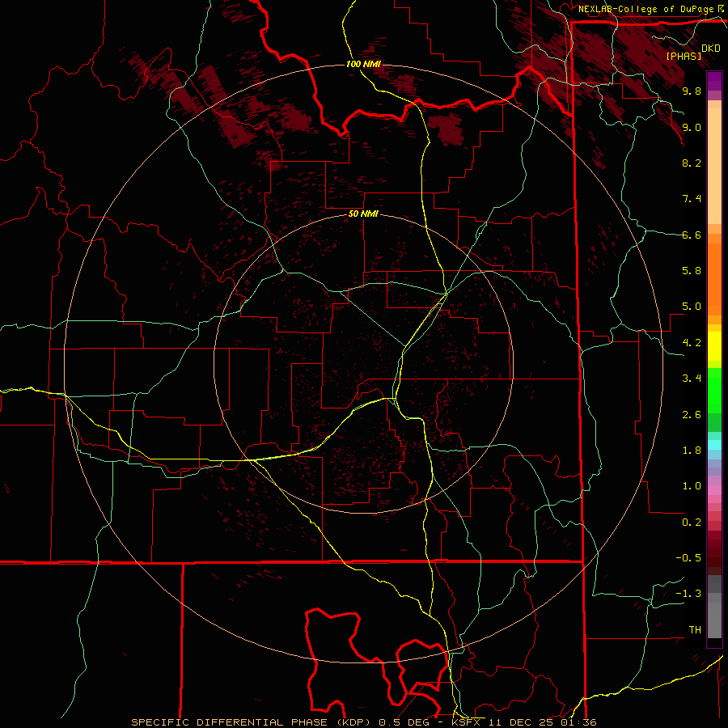The image size is (728, 728).
Task: Click the -0.5 value on the scale
Action: 688,558
